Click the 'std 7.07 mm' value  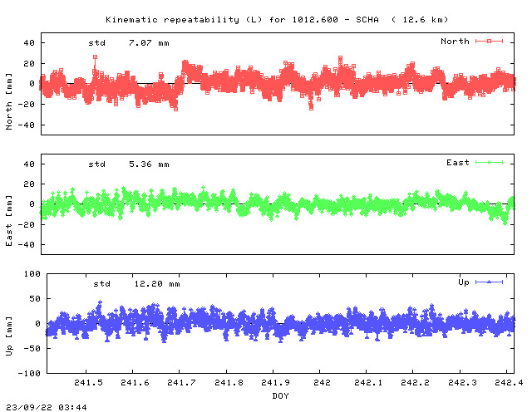click(129, 43)
